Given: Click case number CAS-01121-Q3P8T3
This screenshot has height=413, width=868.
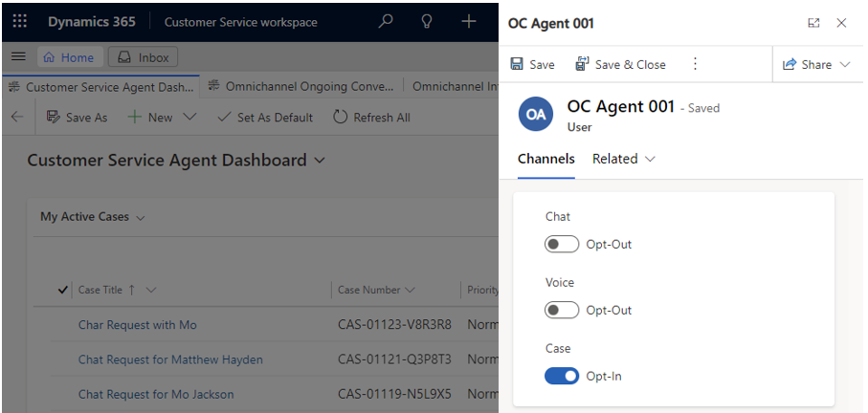Looking at the screenshot, I should [x=394, y=359].
